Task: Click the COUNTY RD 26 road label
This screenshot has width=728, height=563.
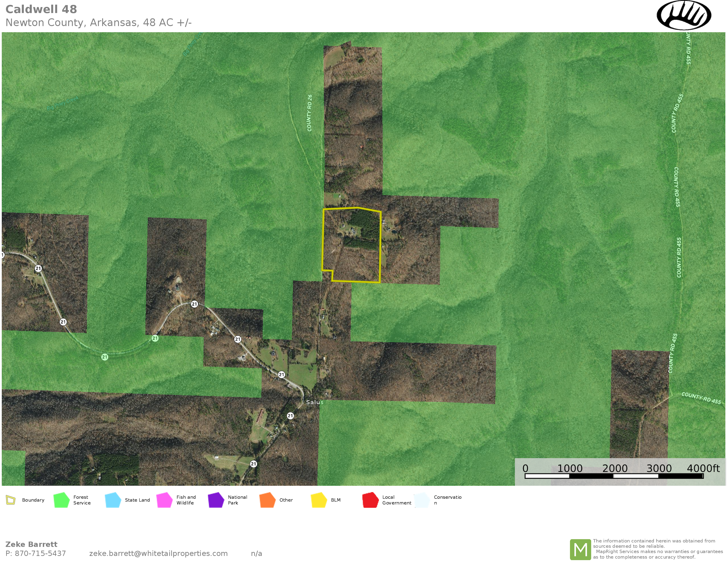Action: pyautogui.click(x=310, y=113)
